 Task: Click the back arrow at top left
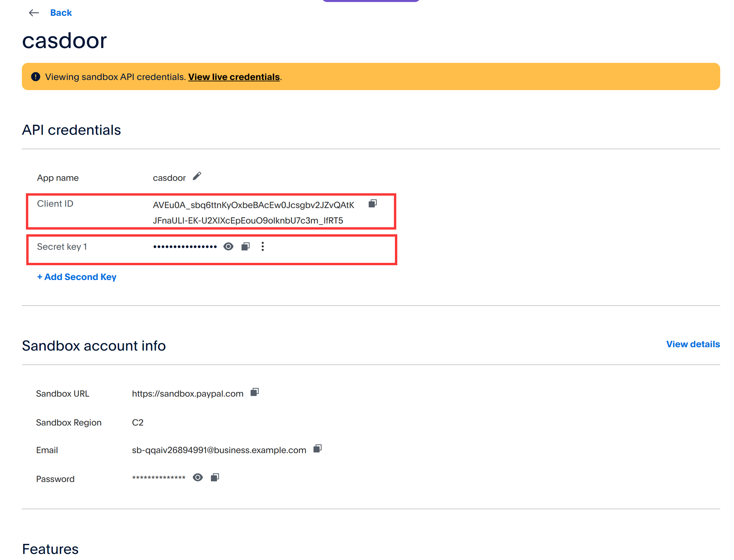[x=34, y=13]
